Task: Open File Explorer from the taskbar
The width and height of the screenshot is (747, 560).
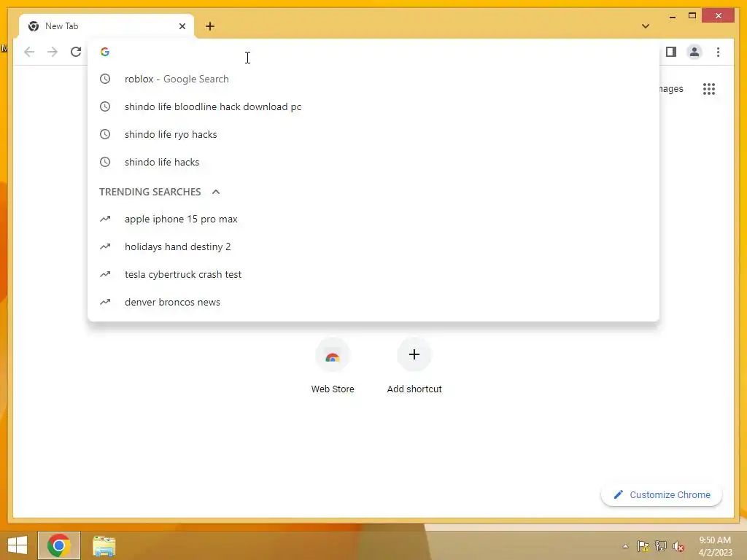Action: tap(104, 546)
